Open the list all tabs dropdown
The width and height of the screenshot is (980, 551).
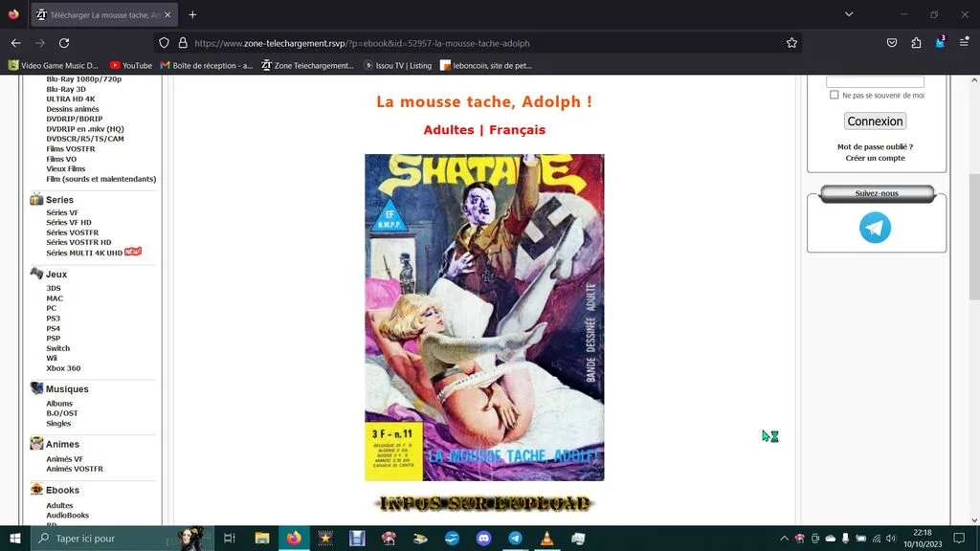tap(849, 14)
